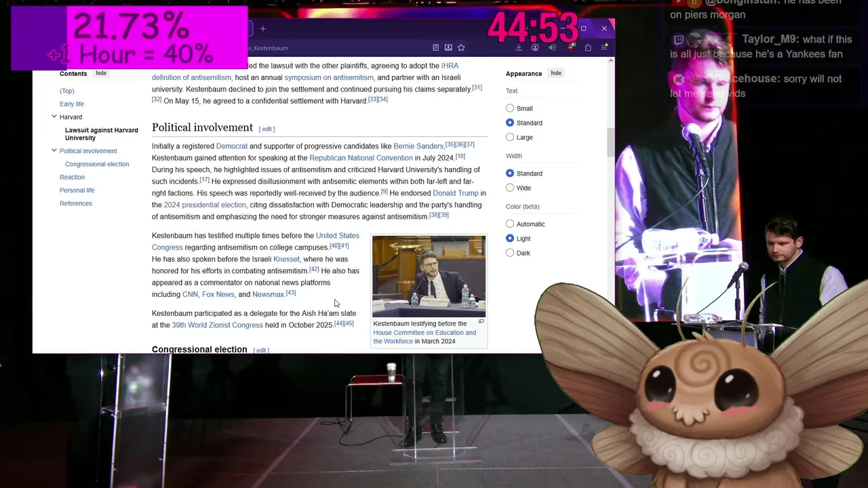Go to Reaction in contents

tap(72, 177)
